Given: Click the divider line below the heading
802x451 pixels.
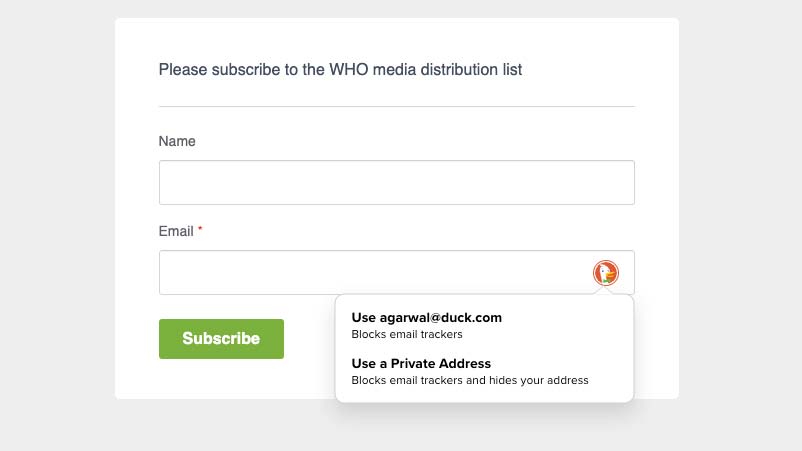Looking at the screenshot, I should click(396, 106).
